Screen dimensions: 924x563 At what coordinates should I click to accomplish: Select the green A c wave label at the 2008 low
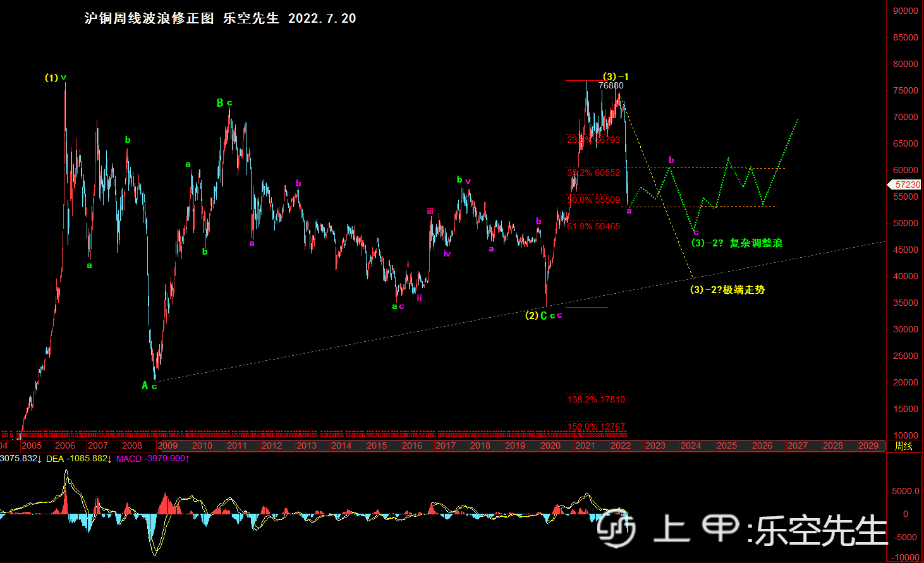(x=149, y=385)
